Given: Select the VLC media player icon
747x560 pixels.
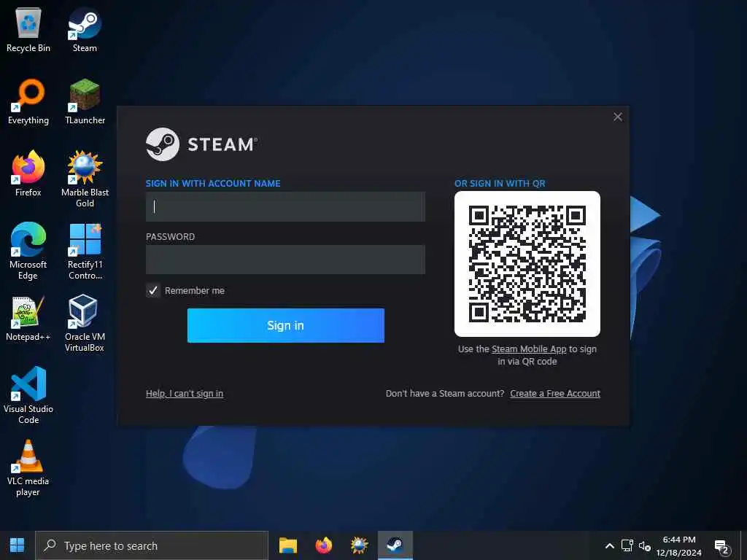Looking at the screenshot, I should tap(28, 469).
